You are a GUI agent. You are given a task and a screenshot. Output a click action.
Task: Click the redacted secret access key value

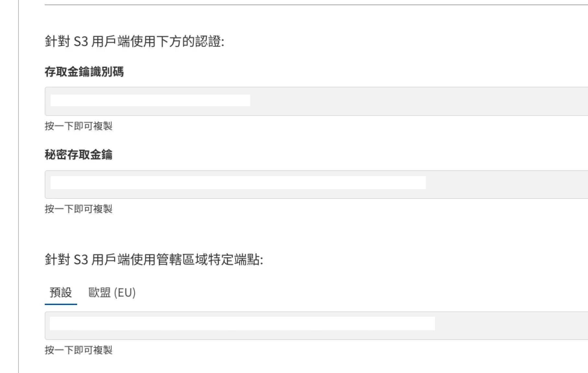pyautogui.click(x=238, y=183)
